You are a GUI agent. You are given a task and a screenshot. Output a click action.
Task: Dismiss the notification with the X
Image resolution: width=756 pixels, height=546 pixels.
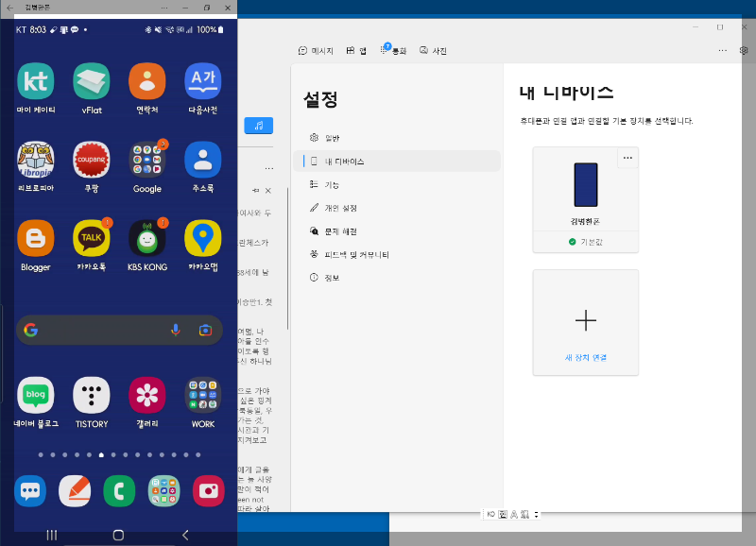(x=268, y=191)
